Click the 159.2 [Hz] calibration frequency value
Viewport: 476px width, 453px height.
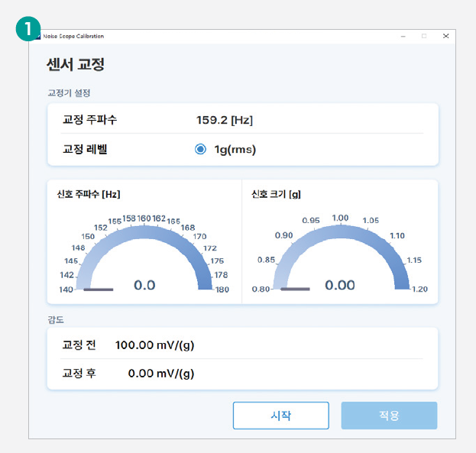(x=225, y=120)
